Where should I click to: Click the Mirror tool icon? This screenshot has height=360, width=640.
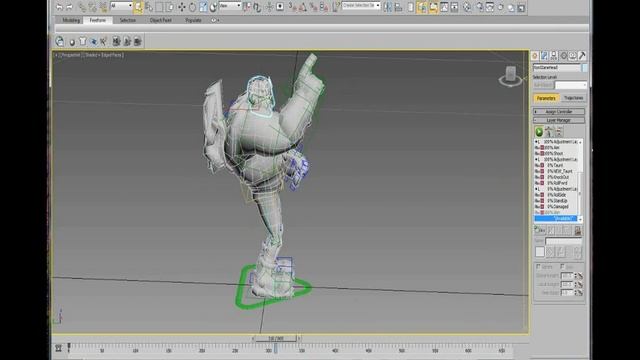(x=388, y=7)
